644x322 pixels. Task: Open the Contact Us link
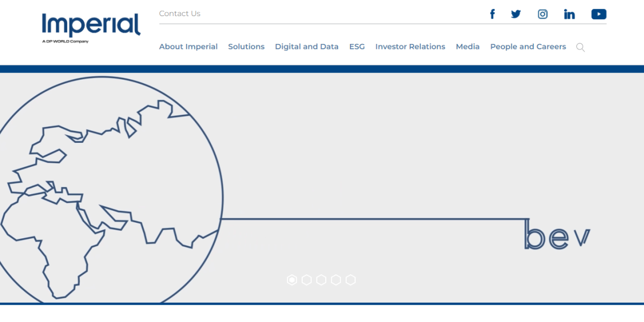(180, 13)
